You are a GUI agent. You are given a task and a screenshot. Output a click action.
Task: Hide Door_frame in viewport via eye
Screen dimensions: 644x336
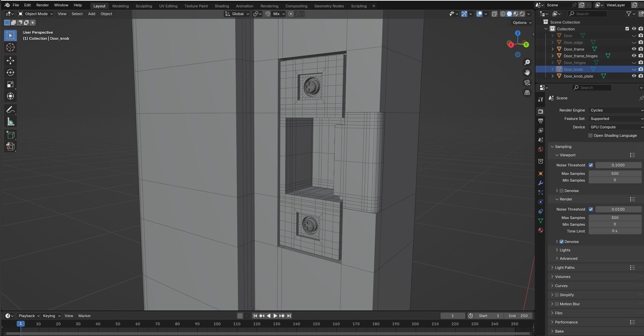(x=634, y=49)
